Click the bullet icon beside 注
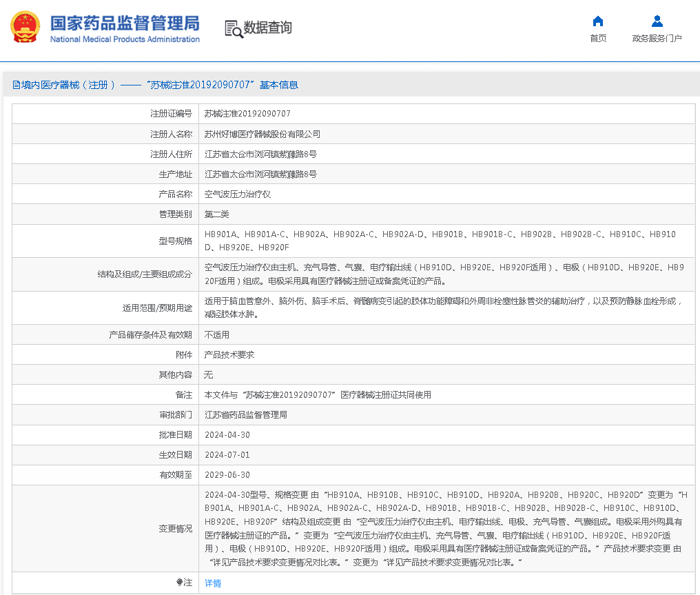This screenshot has height=595, width=700. pos(179,582)
